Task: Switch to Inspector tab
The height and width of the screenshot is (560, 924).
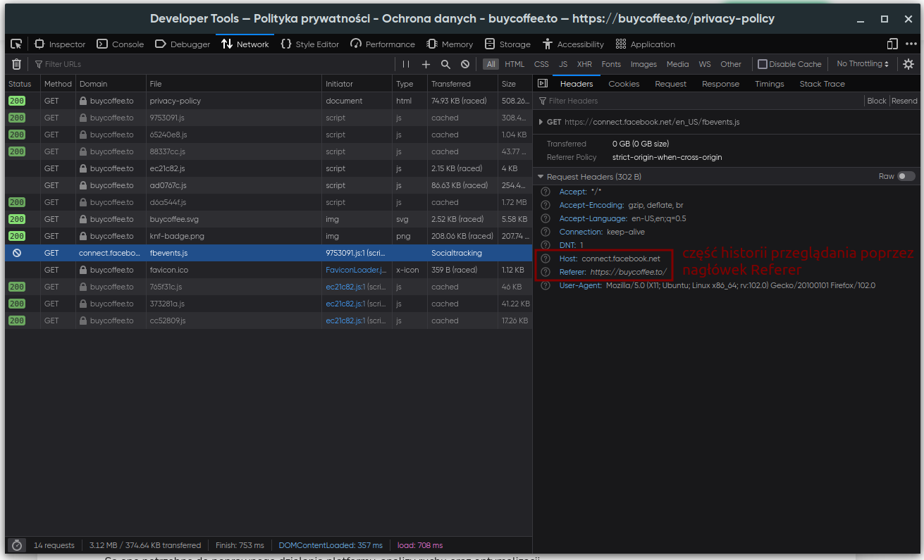Action: point(60,44)
